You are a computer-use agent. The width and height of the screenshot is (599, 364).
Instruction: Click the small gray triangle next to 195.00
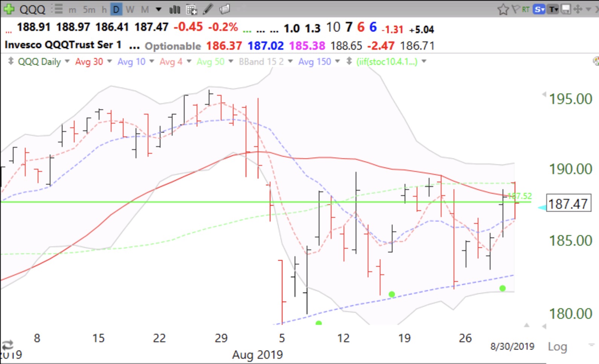tap(544, 94)
